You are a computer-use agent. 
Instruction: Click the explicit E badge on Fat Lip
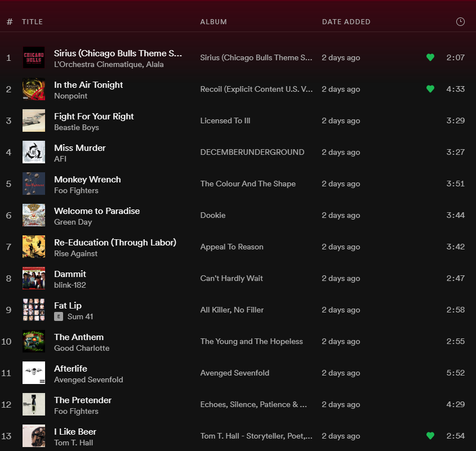(x=58, y=317)
